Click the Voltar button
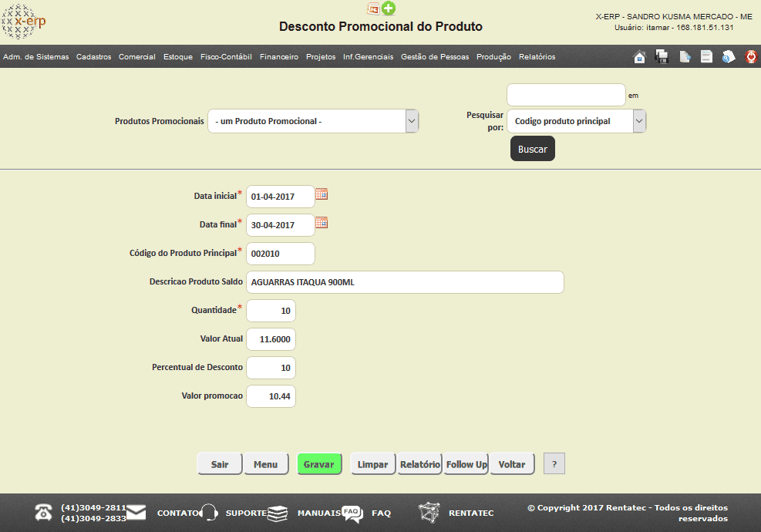This screenshot has height=532, width=761. tap(512, 464)
